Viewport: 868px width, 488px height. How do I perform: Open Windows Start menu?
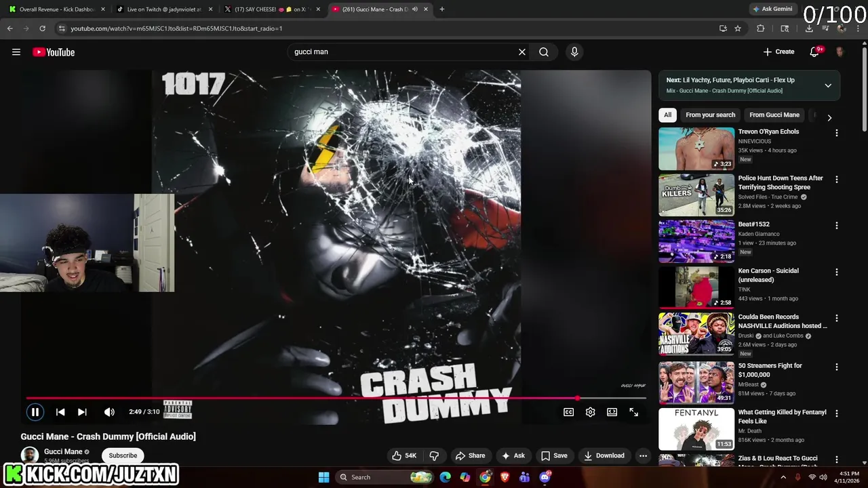(x=323, y=477)
